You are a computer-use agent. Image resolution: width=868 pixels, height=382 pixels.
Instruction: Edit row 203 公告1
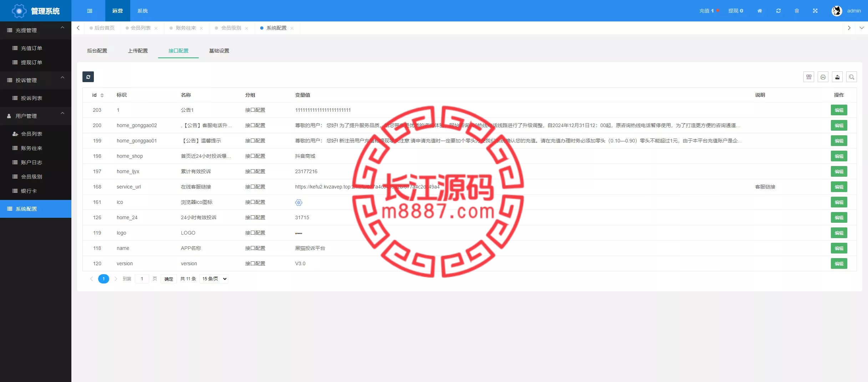coord(839,110)
